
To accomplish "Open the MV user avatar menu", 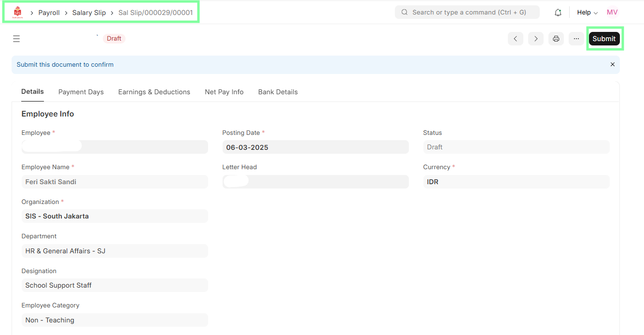I will click(612, 13).
